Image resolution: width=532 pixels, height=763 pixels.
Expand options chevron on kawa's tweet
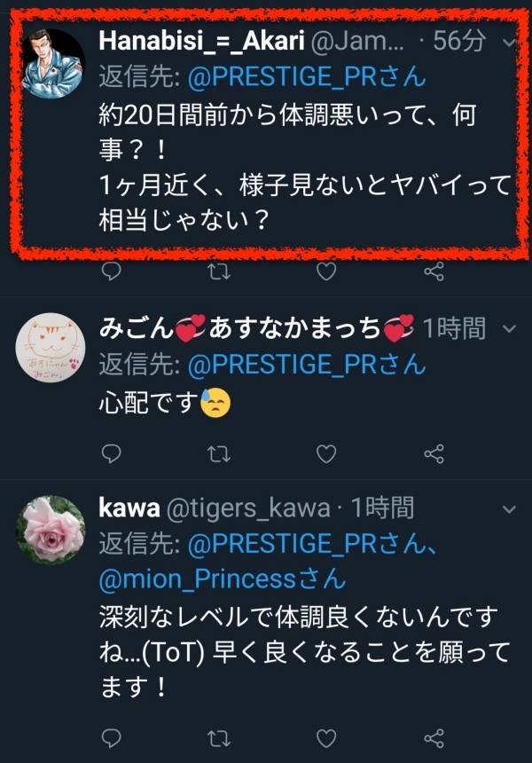(509, 509)
